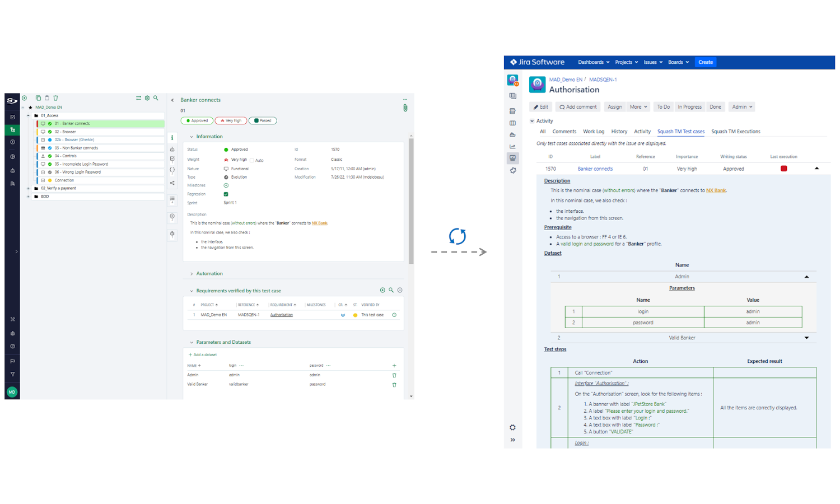Open the Jira sidebar settings gear

pyautogui.click(x=512, y=427)
